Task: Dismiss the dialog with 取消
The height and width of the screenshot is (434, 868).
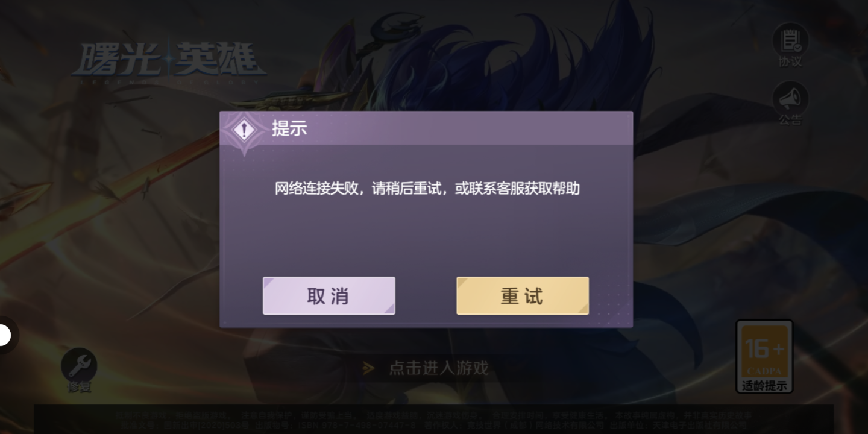Action: (329, 296)
